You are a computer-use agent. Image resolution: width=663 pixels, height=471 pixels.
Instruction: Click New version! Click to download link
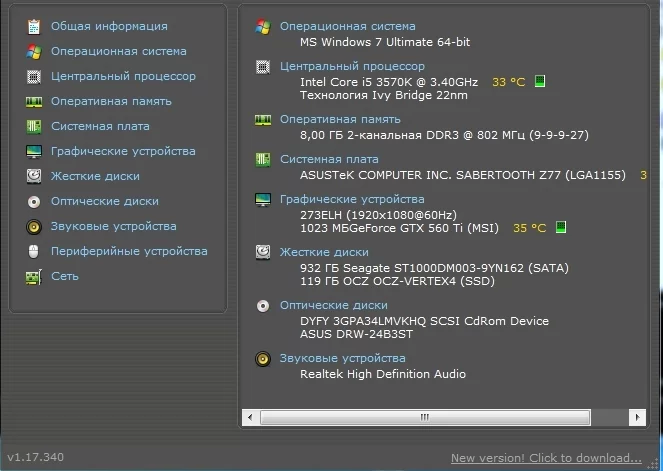[546, 458]
